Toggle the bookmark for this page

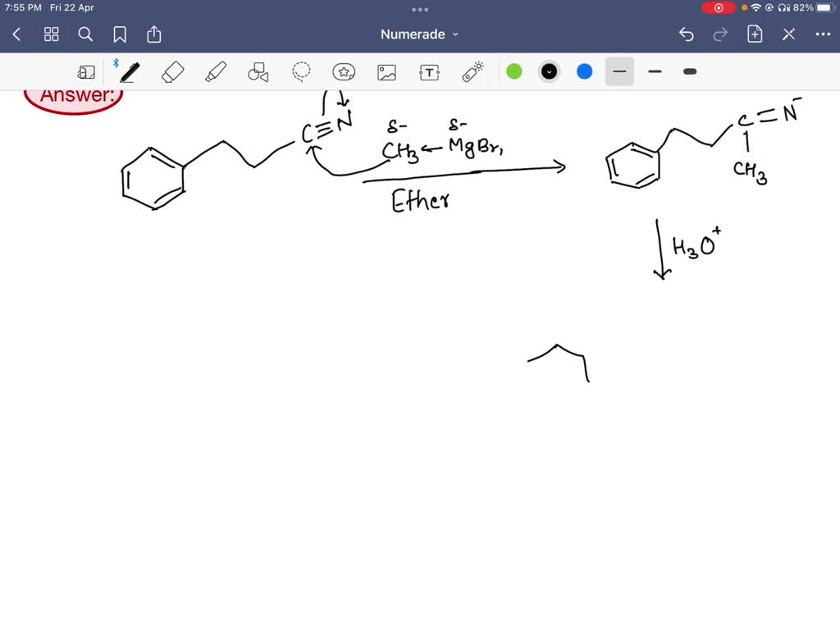[x=120, y=34]
